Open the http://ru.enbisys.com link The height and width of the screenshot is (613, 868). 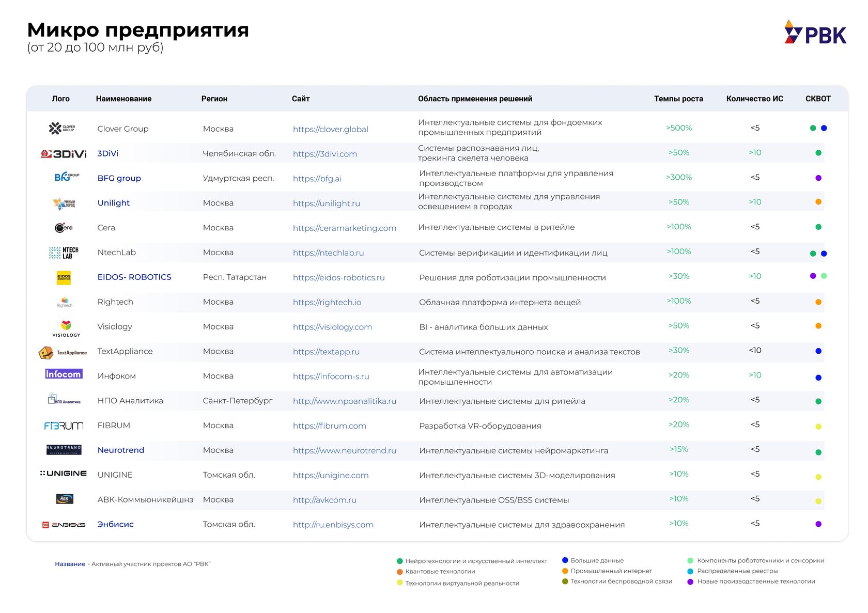coord(333,525)
